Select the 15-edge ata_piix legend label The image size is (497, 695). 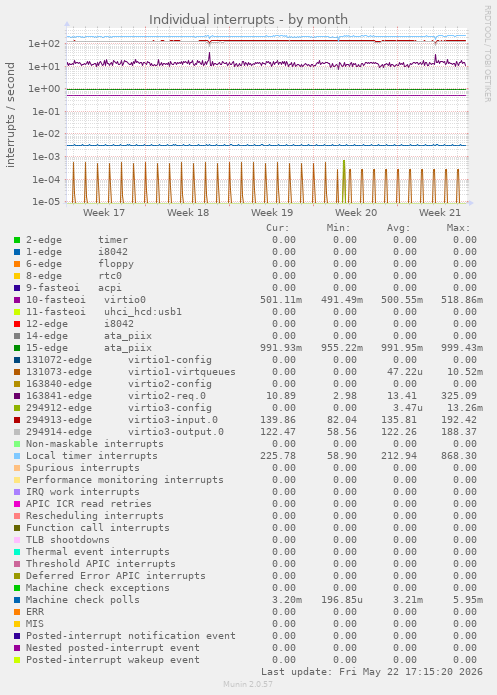pyautogui.click(x=89, y=348)
